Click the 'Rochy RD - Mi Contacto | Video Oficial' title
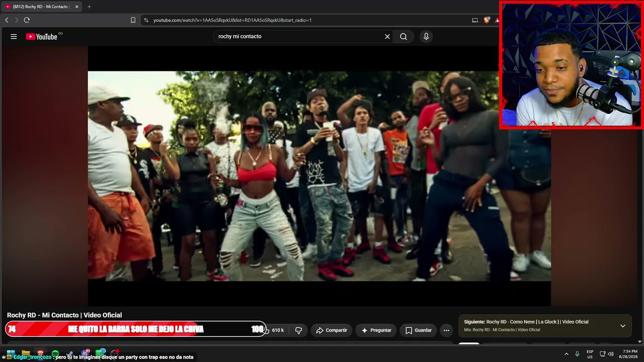The width and height of the screenshot is (644, 362). pos(64,315)
